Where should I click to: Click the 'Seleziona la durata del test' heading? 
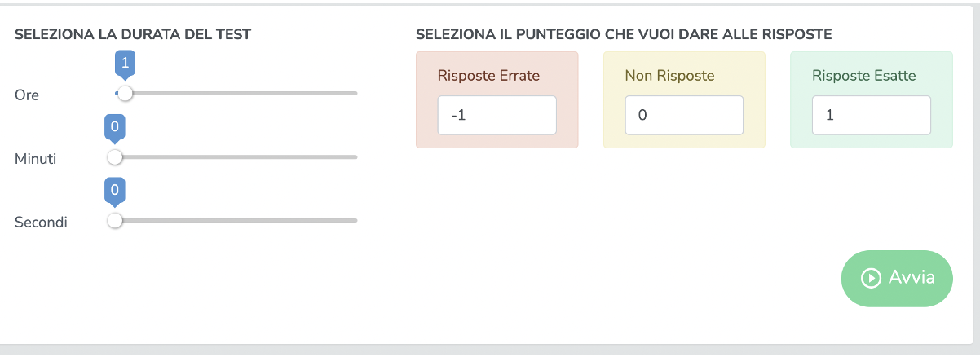[132, 34]
